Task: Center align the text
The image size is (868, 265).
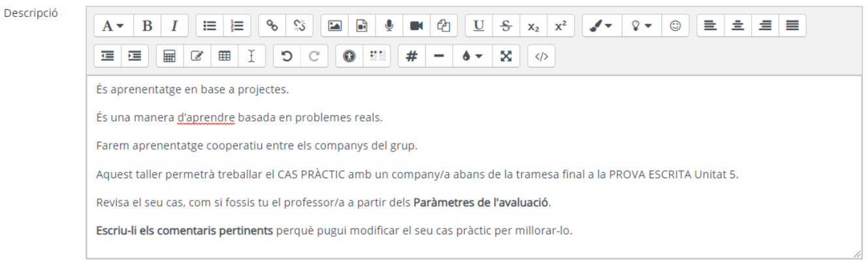Action: coord(738,25)
